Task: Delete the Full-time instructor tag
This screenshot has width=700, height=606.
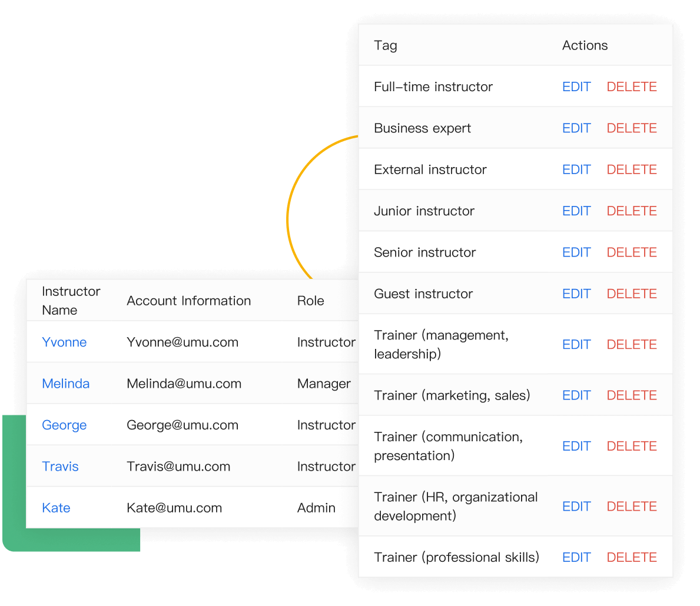Action: [x=631, y=86]
